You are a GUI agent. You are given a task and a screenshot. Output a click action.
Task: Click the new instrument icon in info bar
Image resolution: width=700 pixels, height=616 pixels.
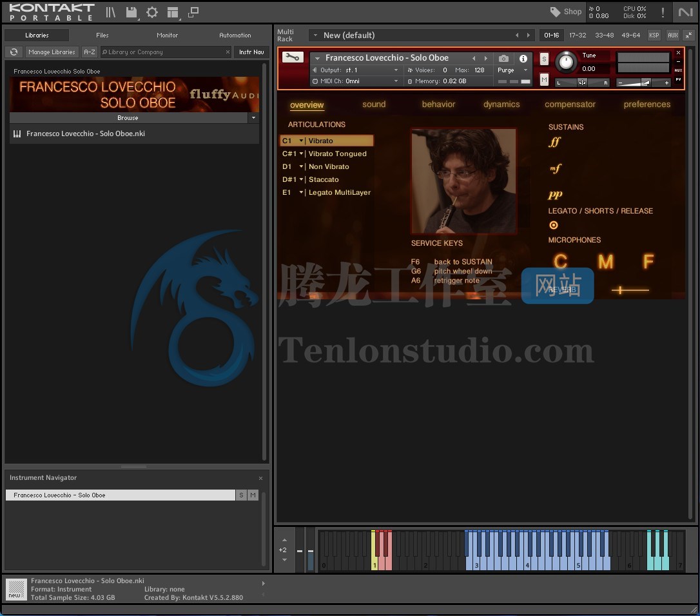coord(16,589)
